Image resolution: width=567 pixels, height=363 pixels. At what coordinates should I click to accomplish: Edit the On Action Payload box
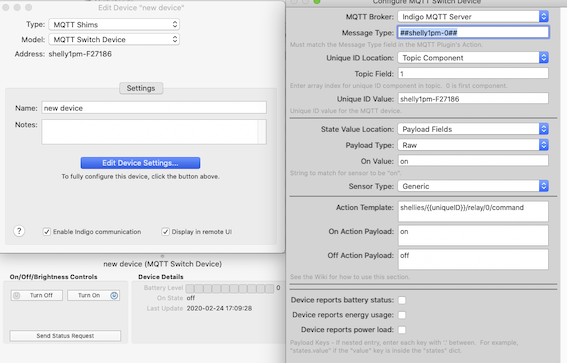[x=473, y=235]
